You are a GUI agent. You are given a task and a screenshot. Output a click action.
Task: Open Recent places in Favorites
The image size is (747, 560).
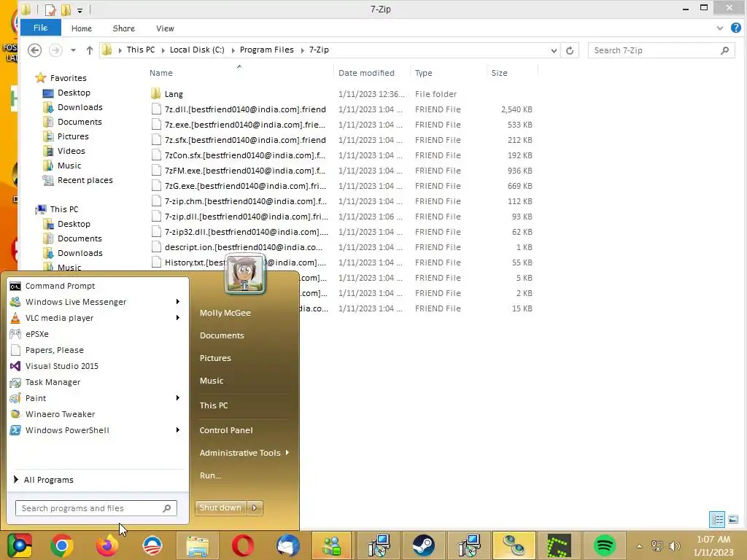tap(85, 180)
